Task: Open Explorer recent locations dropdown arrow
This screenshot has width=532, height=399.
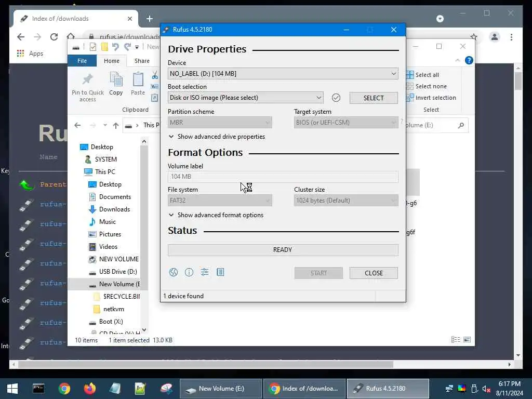Action: (x=105, y=125)
